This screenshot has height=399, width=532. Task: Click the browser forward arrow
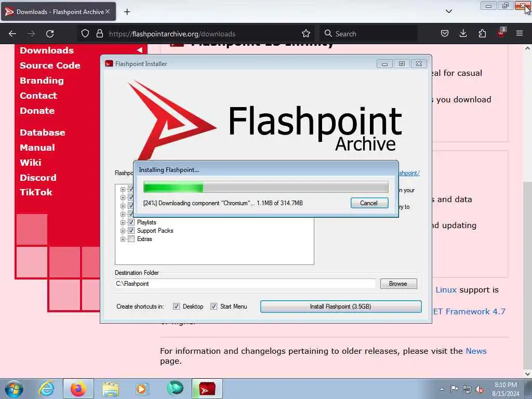point(31,34)
